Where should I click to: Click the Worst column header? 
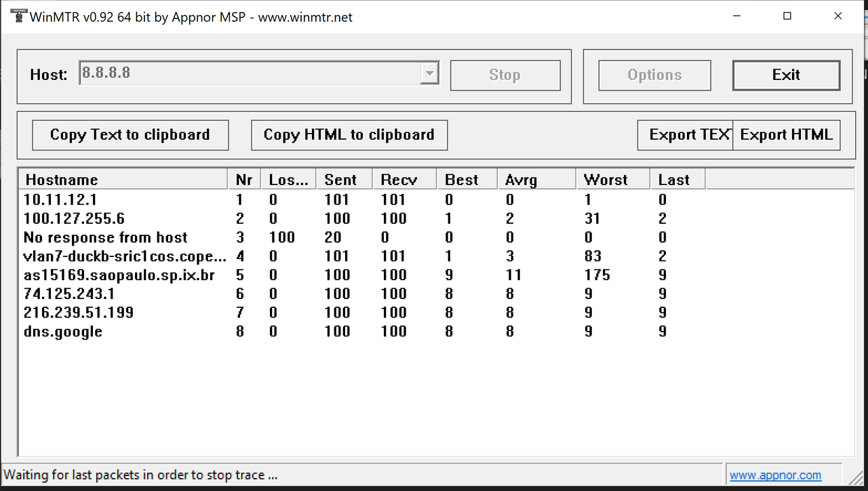613,180
